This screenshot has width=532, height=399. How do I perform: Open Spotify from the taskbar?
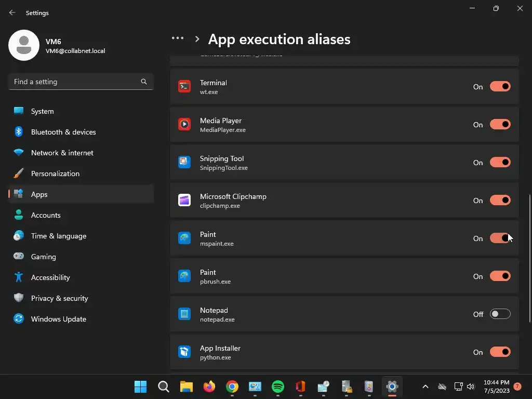tap(278, 387)
